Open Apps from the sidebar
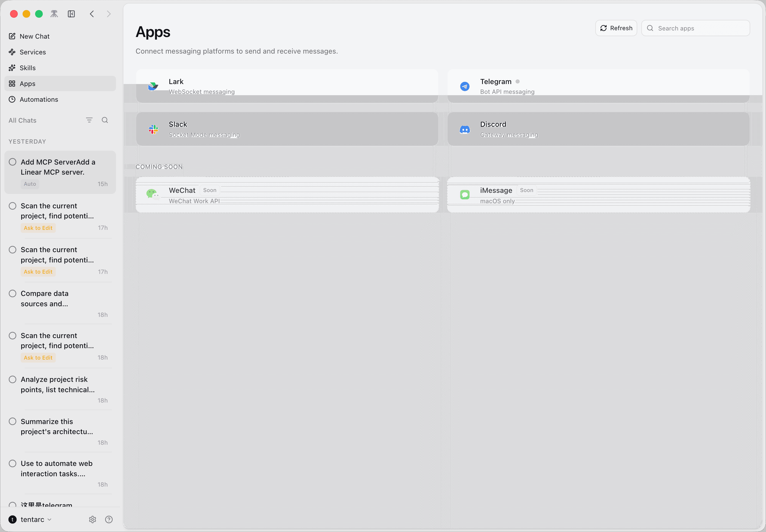The height and width of the screenshot is (532, 766). [12, 83]
